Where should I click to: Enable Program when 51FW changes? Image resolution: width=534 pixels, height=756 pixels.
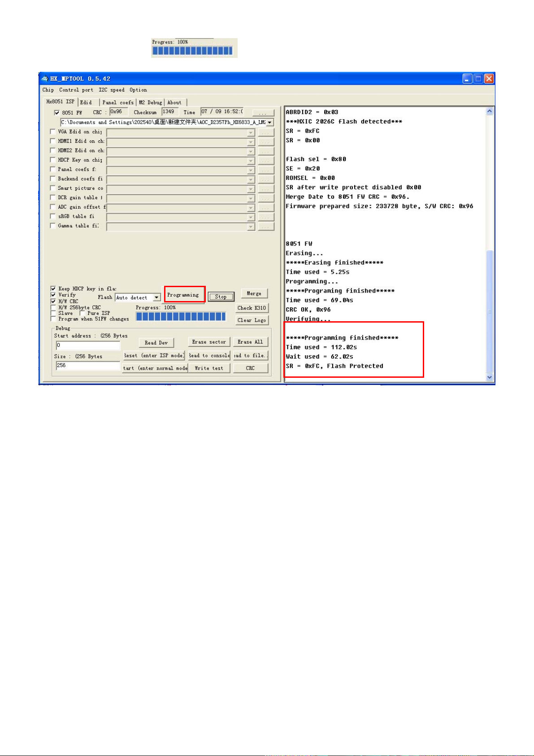pos(53,319)
